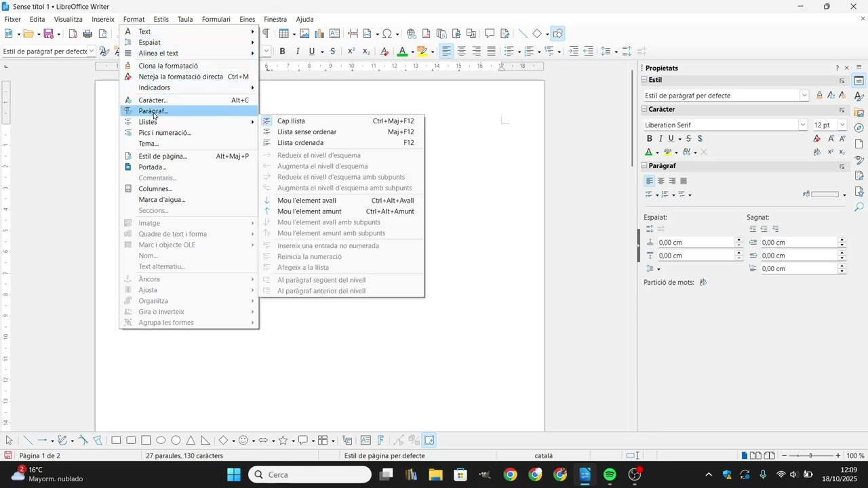Image resolution: width=868 pixels, height=488 pixels.
Task: Open the paragraph style dropdown in the sidebar
Action: 804,96
